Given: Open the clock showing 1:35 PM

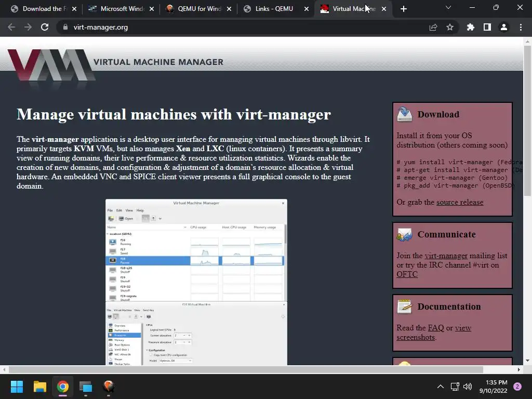Looking at the screenshot, I should click(494, 387).
